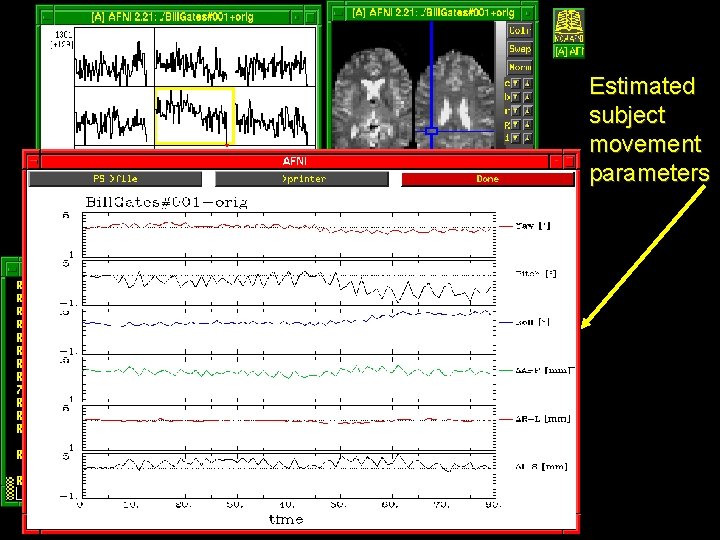Click the graph window title bar
The height and width of the screenshot is (540, 720).
172,17
